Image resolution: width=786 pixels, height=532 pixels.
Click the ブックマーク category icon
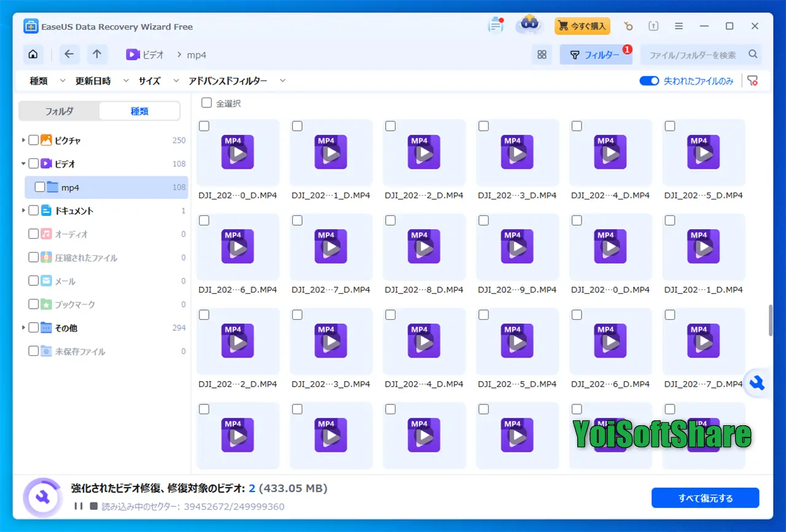coord(46,304)
